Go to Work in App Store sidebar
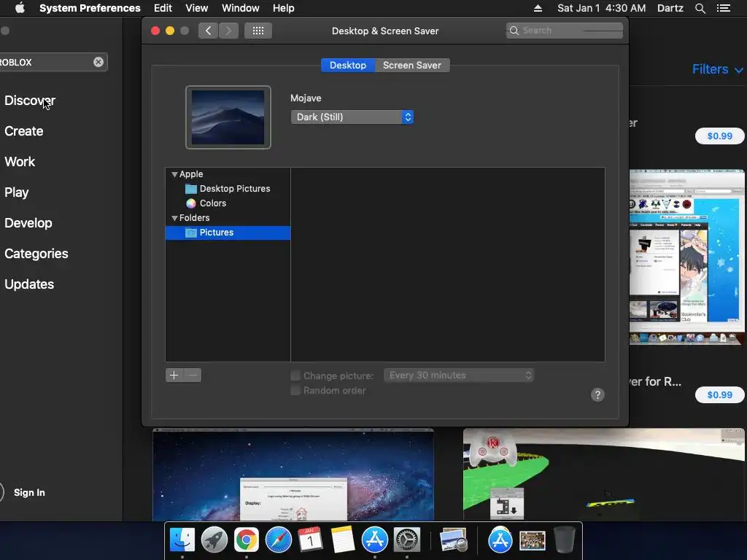The height and width of the screenshot is (560, 747). click(20, 161)
